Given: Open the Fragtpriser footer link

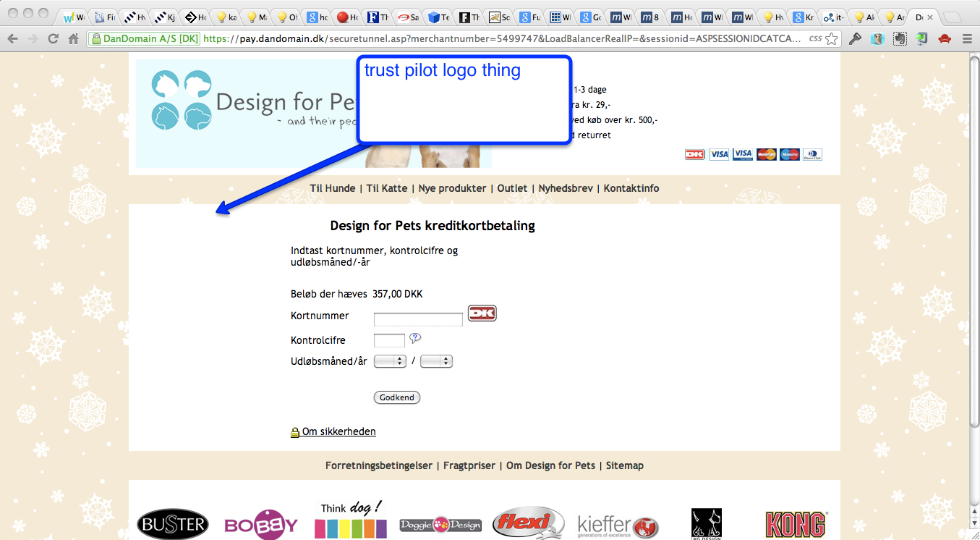Looking at the screenshot, I should coord(469,465).
